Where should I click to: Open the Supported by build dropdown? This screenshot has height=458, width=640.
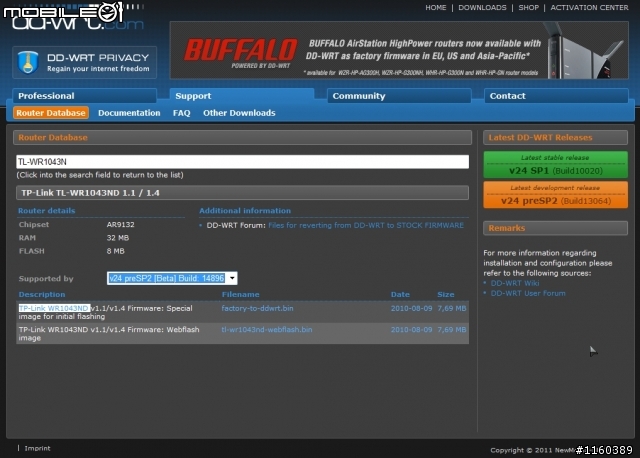172,278
